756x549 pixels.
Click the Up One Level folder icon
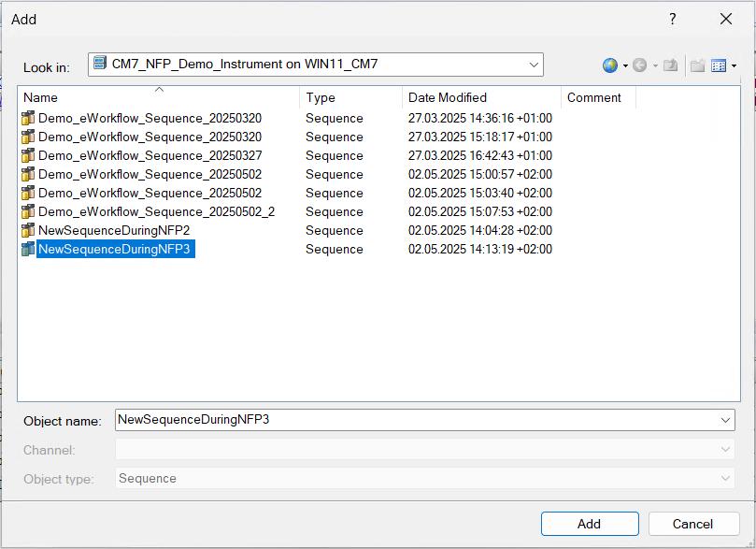click(671, 65)
